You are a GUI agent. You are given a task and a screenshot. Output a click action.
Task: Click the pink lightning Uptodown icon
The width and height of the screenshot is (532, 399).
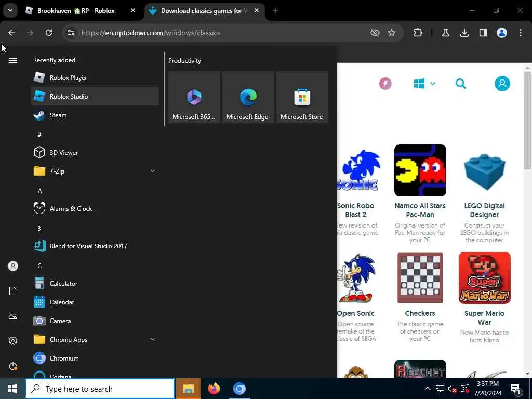pyautogui.click(x=385, y=84)
